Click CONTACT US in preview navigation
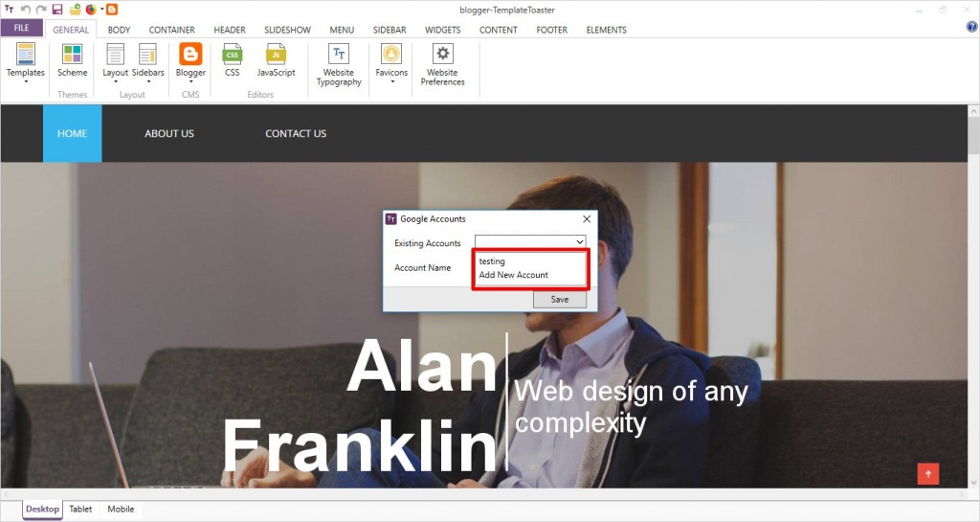 coord(296,133)
